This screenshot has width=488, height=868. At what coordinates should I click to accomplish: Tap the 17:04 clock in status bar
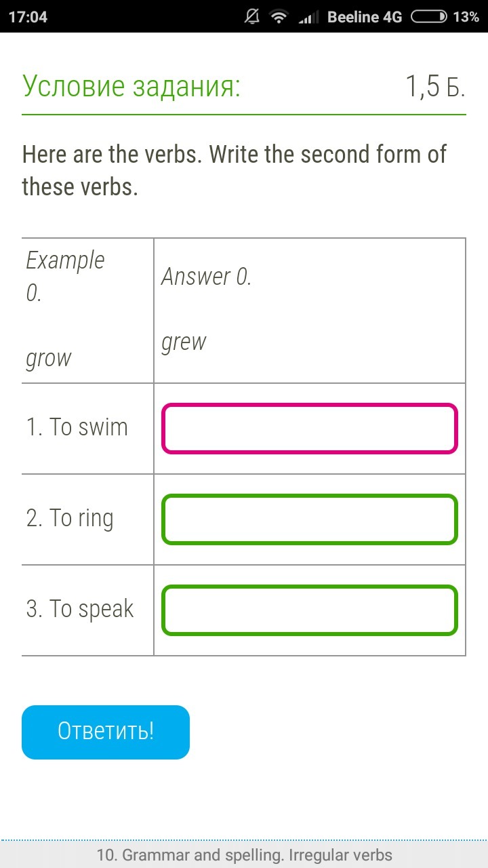point(28,17)
